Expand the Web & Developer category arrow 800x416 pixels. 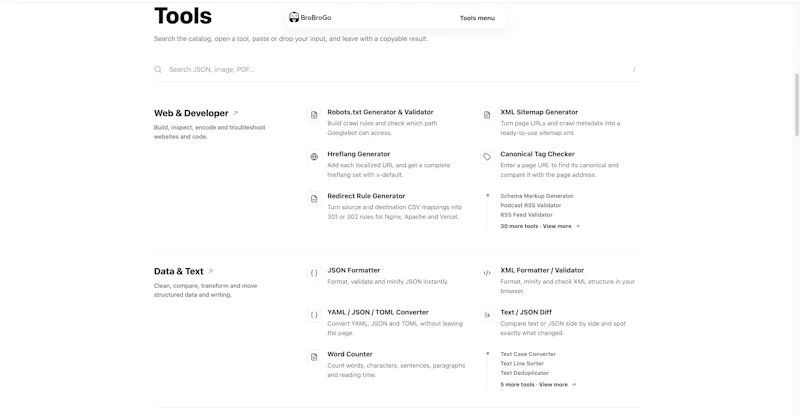(x=235, y=113)
